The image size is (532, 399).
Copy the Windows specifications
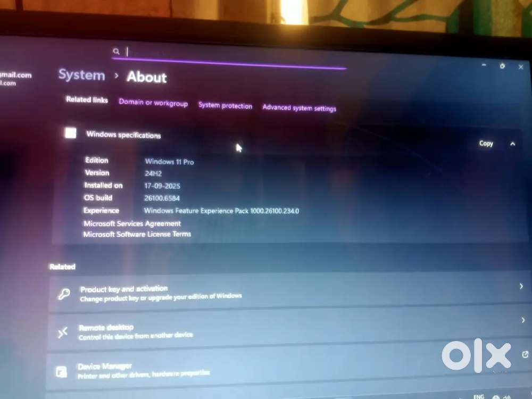pyautogui.click(x=486, y=143)
